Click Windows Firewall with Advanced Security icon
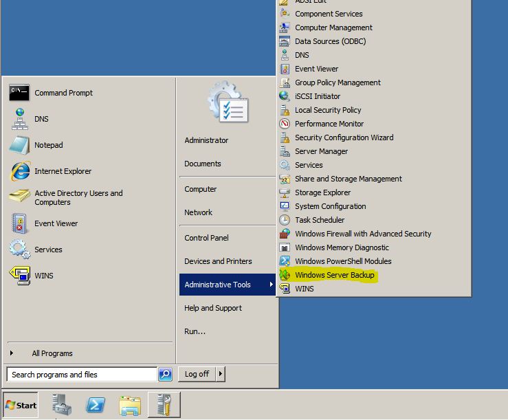 [x=285, y=234]
